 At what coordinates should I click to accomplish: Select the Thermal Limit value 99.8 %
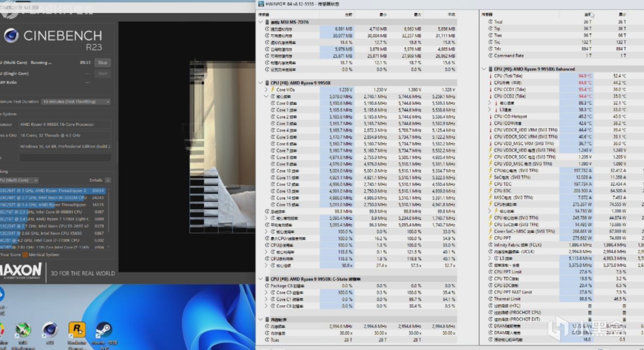(x=586, y=299)
